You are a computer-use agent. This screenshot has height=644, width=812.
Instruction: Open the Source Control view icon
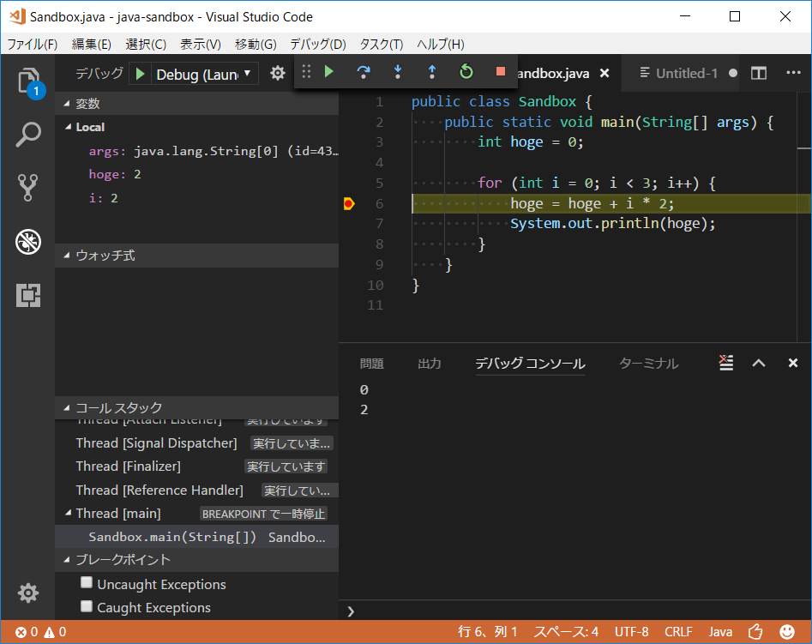[x=28, y=188]
